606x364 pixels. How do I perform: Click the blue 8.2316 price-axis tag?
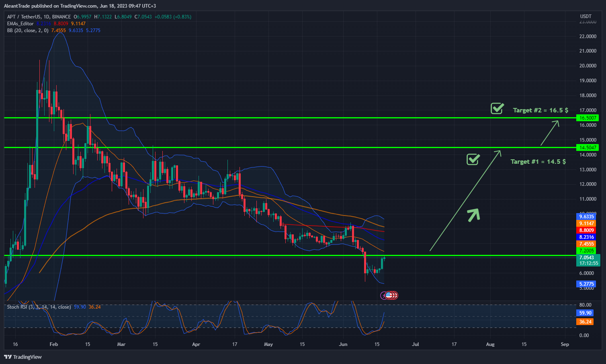click(x=587, y=237)
